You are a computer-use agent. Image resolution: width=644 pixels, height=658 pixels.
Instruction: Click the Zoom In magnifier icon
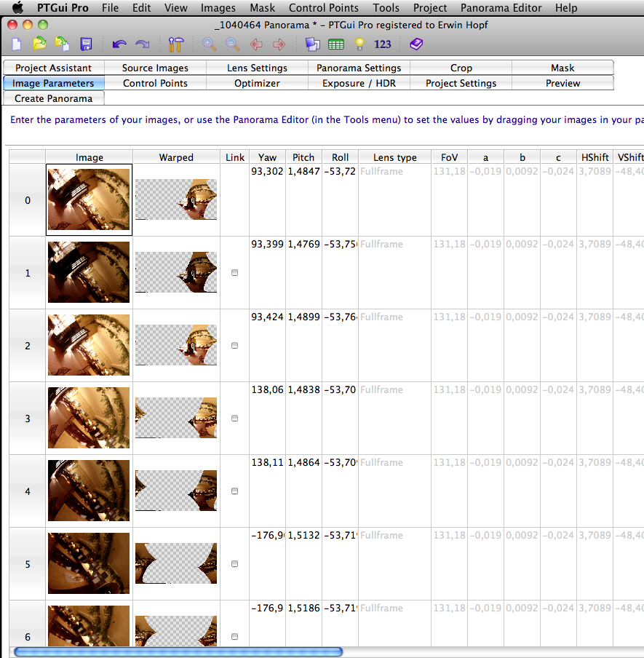(210, 44)
